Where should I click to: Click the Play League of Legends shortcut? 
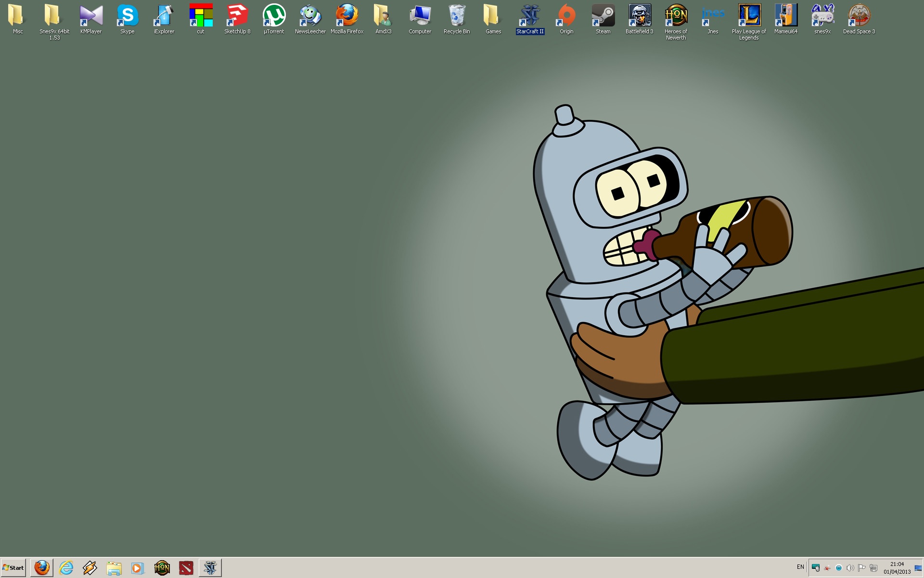coord(749,16)
